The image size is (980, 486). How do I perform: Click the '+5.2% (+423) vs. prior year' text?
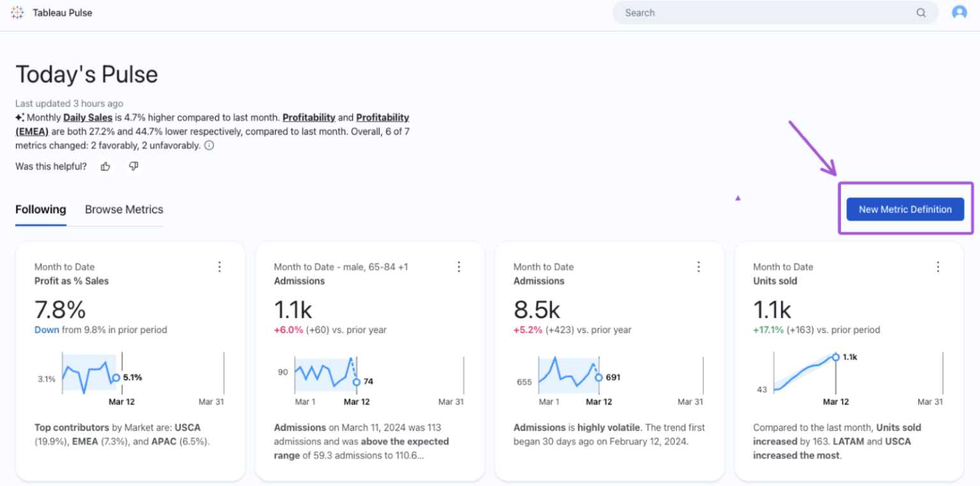[572, 330]
